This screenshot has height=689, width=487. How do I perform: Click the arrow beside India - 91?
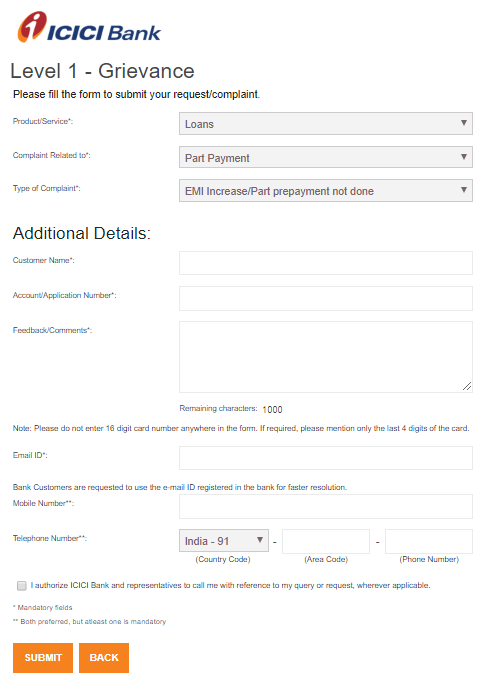click(x=260, y=540)
